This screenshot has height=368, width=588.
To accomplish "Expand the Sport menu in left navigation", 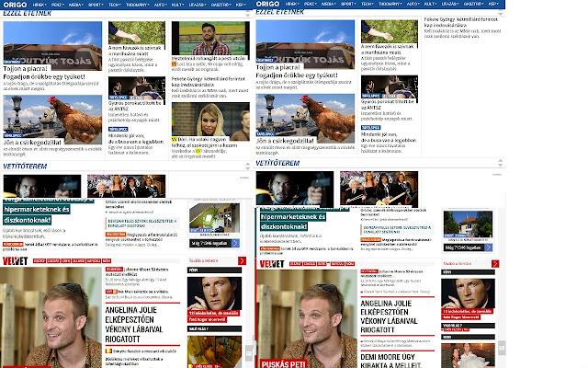I will coord(95,5).
